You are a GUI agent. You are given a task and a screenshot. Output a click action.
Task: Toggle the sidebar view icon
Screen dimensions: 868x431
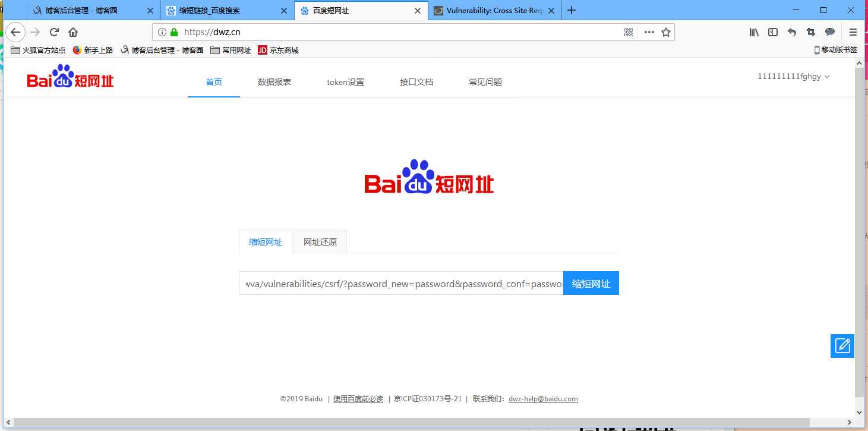pyautogui.click(x=773, y=32)
